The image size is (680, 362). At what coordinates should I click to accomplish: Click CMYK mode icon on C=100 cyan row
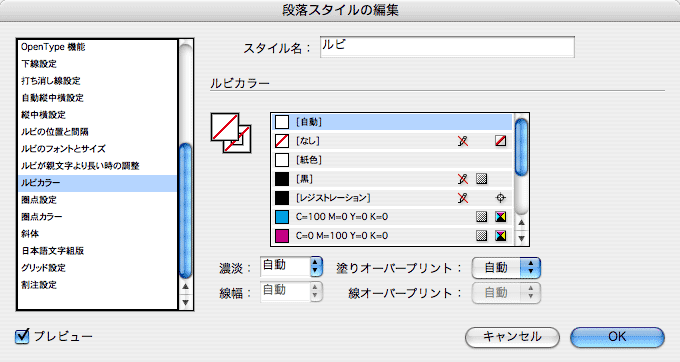click(500, 217)
